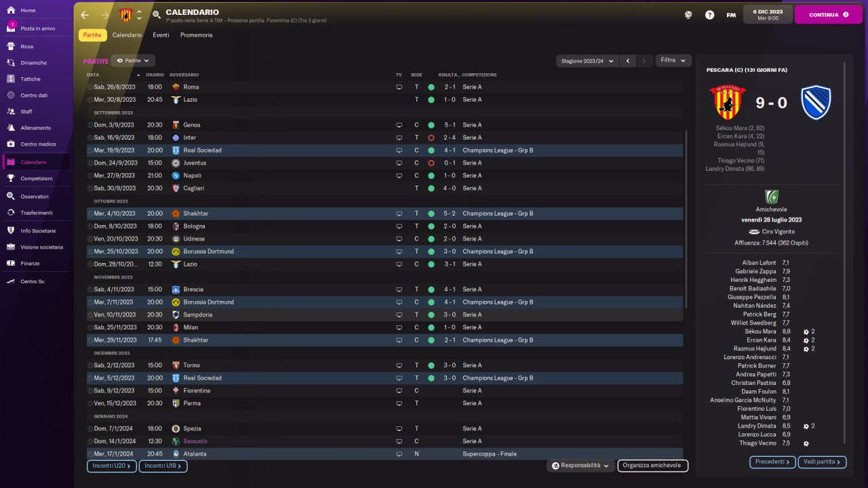The height and width of the screenshot is (488, 868).
Task: Go to the previous season arrow
Action: pyautogui.click(x=628, y=61)
